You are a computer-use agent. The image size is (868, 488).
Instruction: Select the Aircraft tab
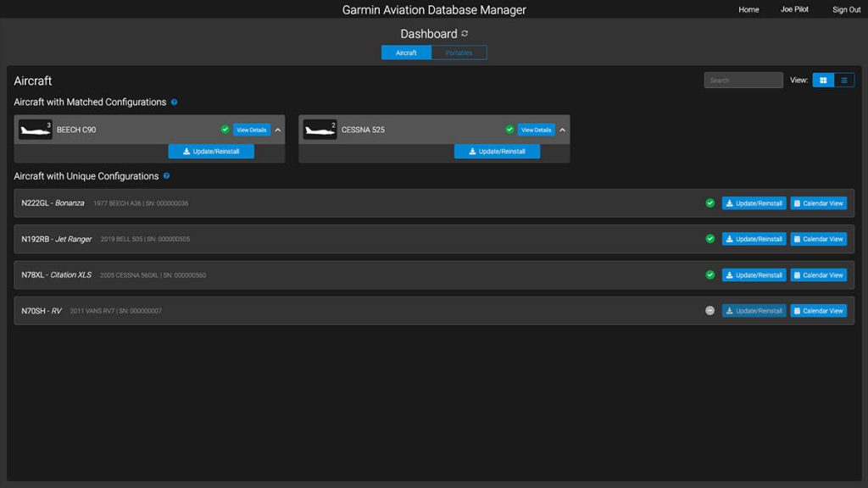click(x=406, y=53)
